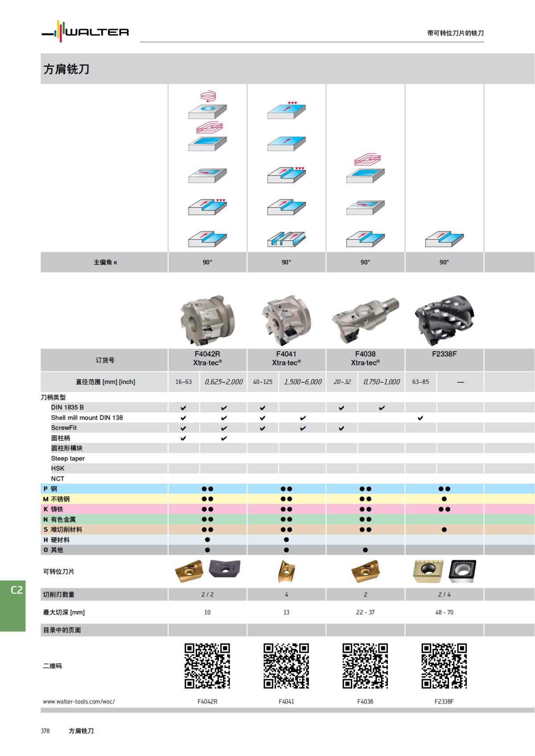Click the page number 378 at bottom

pyautogui.click(x=45, y=731)
